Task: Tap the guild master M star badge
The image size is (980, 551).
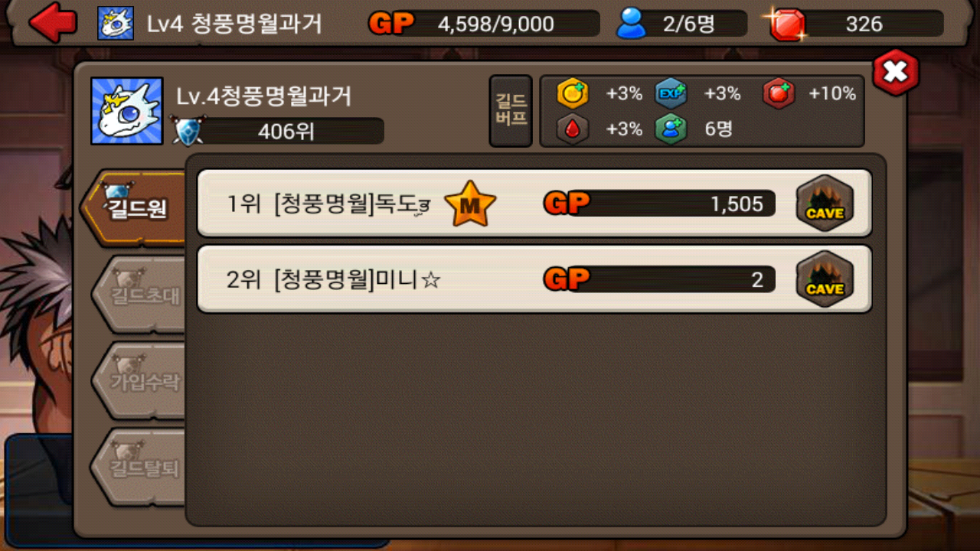Action: click(x=470, y=204)
